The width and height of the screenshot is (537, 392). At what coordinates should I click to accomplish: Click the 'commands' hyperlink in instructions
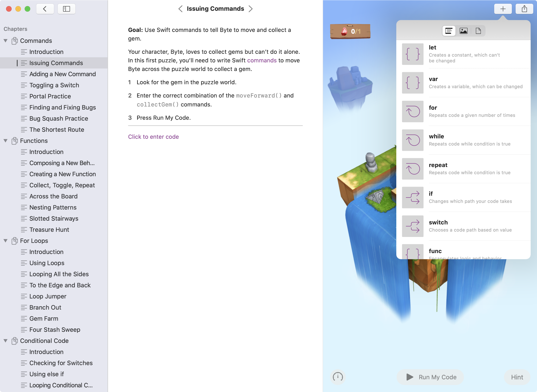tap(262, 60)
